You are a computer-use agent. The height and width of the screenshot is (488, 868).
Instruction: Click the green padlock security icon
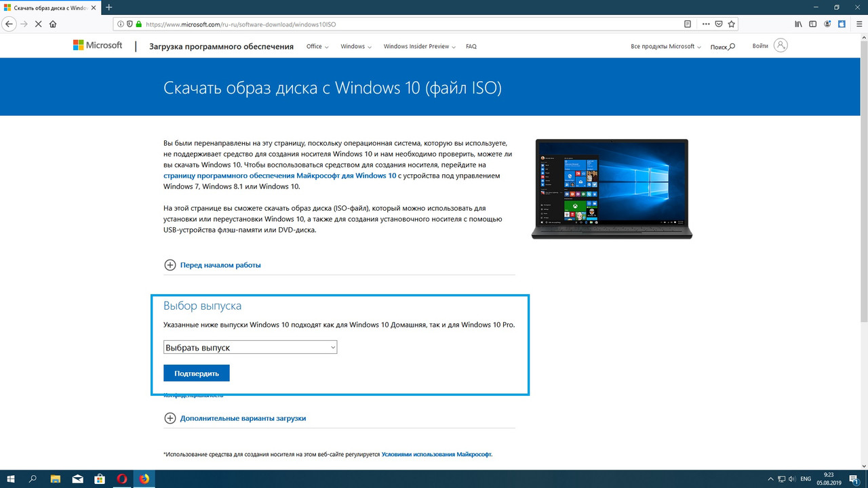[x=139, y=24]
